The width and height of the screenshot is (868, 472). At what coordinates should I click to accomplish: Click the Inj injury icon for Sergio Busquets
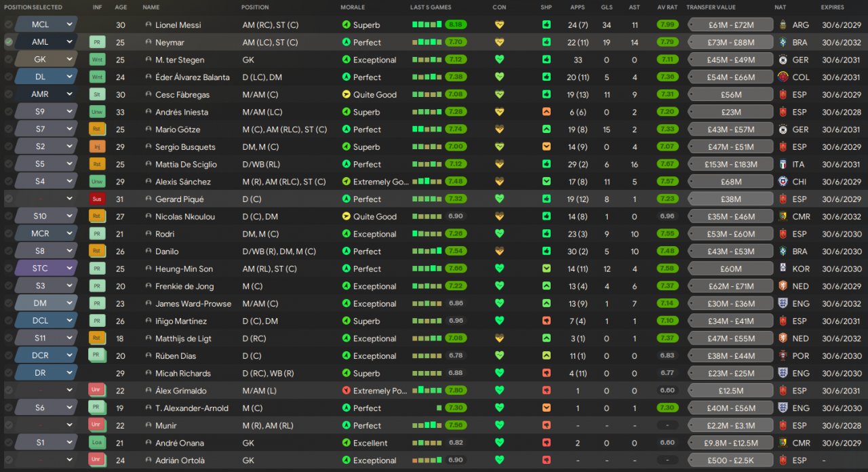point(98,146)
